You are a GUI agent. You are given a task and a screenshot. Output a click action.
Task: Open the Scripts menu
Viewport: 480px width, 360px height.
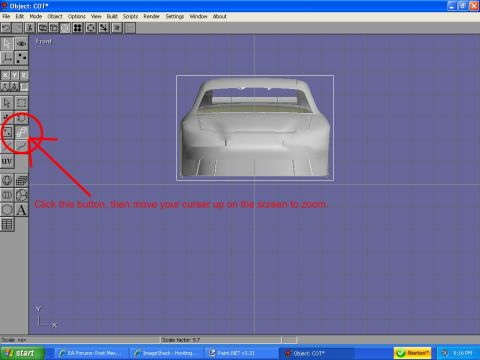[130, 16]
